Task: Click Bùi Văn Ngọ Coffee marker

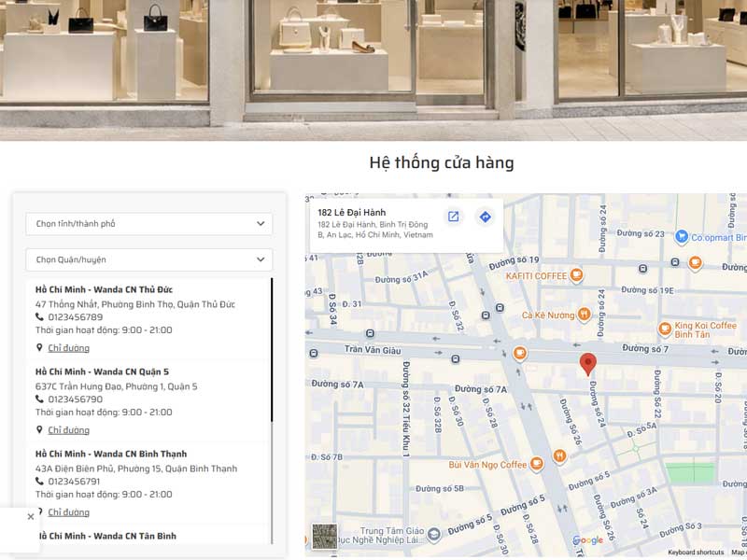Action: pos(538,464)
